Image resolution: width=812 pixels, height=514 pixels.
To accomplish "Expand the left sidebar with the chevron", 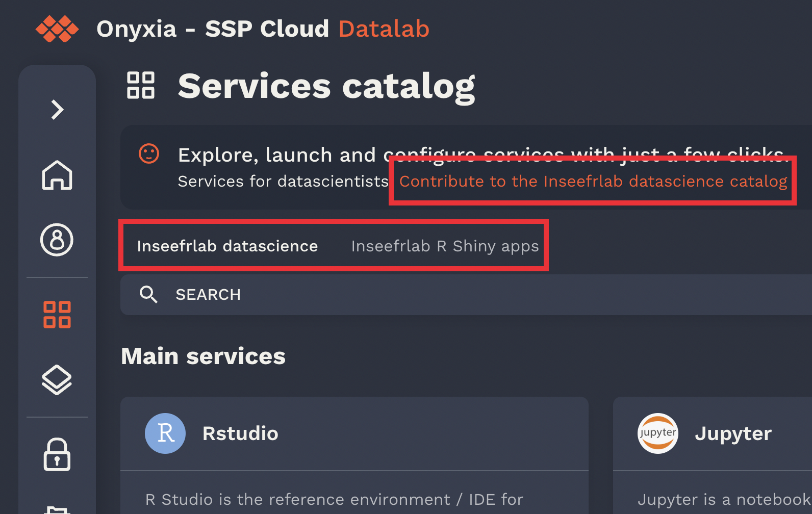I will click(x=57, y=110).
